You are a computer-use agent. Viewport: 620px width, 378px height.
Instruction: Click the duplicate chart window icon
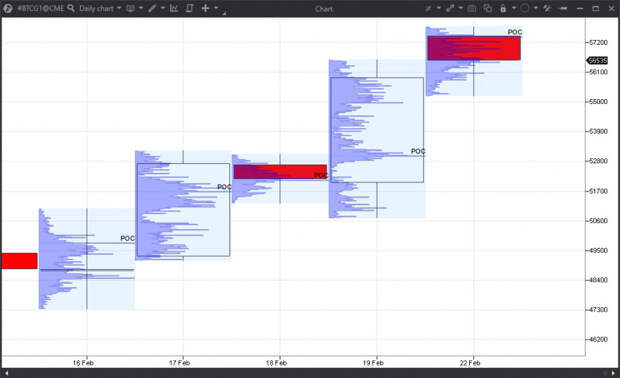[488, 8]
